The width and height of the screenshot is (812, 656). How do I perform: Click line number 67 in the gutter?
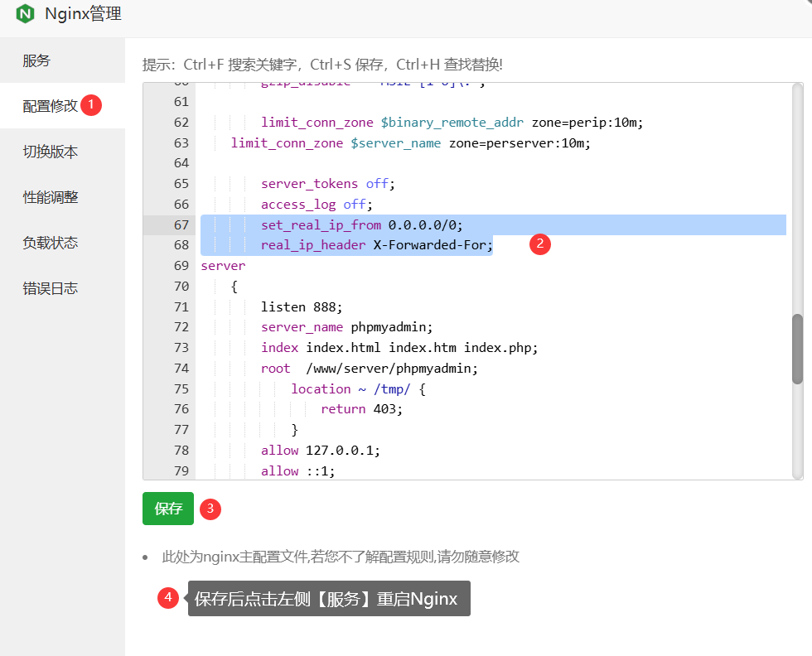[x=181, y=224]
